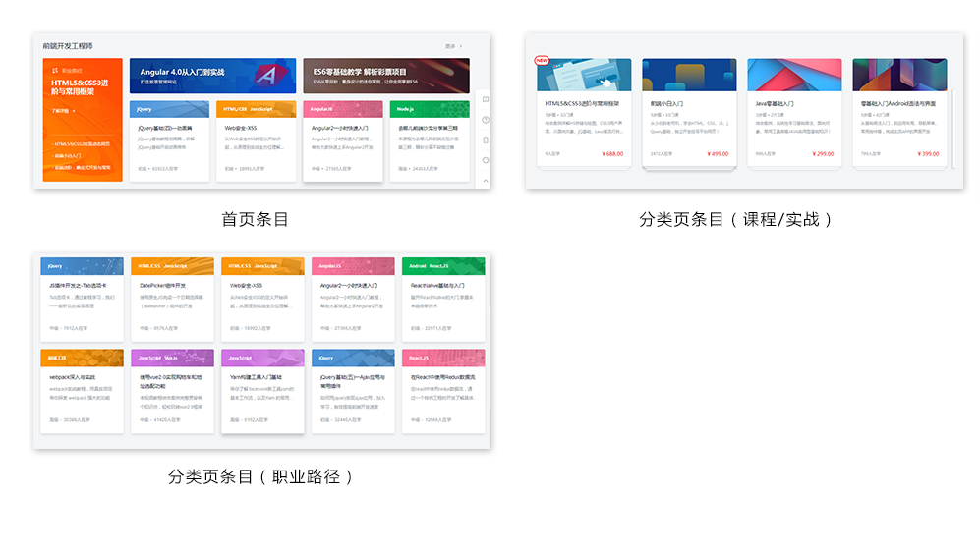The width and height of the screenshot is (980, 554).
Task: Click the 职业路径 icon on the orange card
Action: coord(55,71)
